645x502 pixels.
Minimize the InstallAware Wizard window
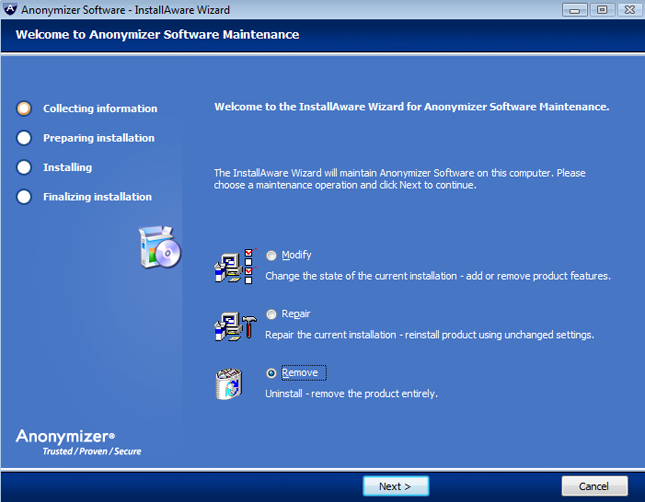tap(574, 10)
